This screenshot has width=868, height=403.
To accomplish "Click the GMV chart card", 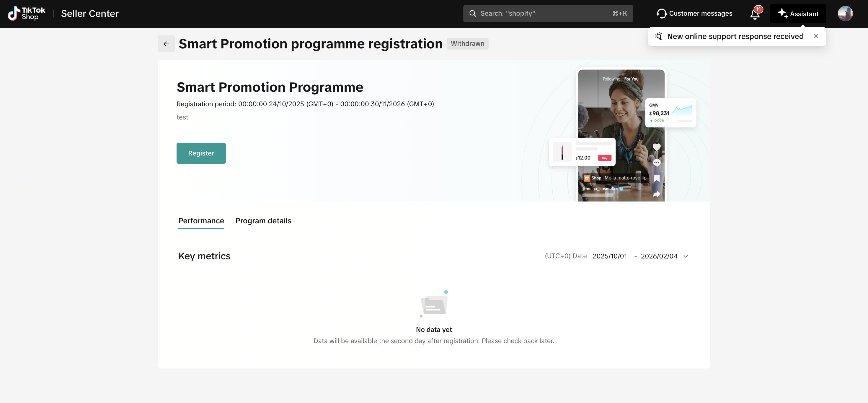I will (670, 113).
